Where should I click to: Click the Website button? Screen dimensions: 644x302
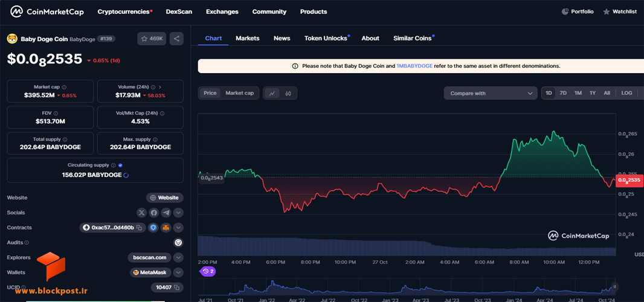[165, 198]
